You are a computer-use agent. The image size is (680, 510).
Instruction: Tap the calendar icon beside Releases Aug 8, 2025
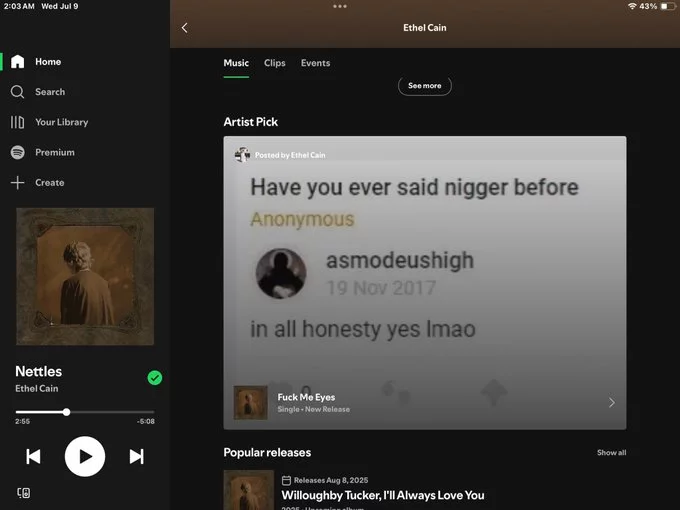click(286, 480)
